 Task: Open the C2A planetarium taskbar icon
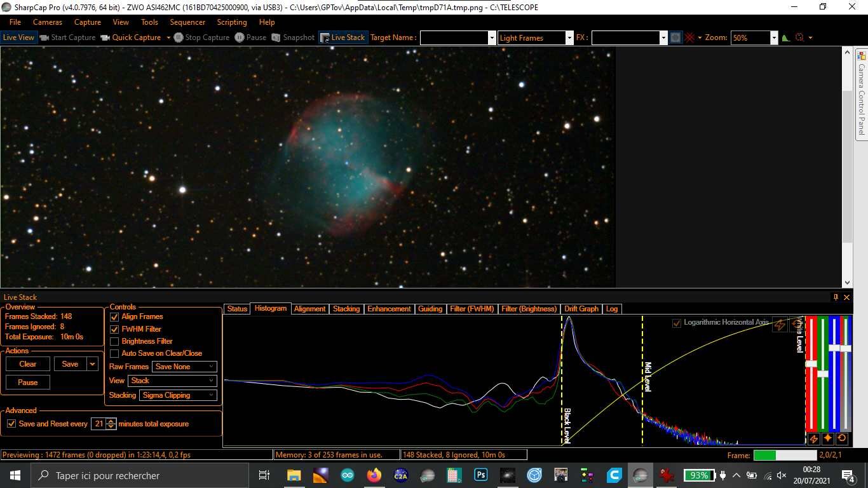tap(401, 475)
